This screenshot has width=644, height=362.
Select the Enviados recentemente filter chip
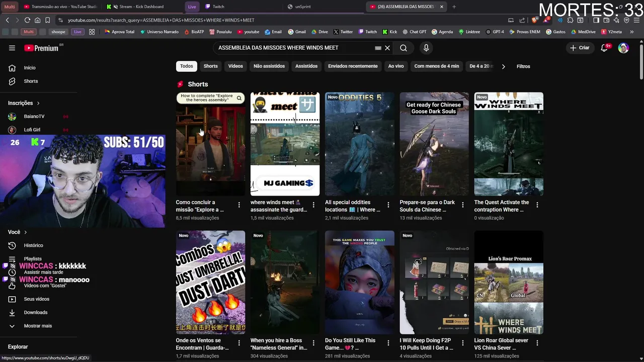(353, 66)
